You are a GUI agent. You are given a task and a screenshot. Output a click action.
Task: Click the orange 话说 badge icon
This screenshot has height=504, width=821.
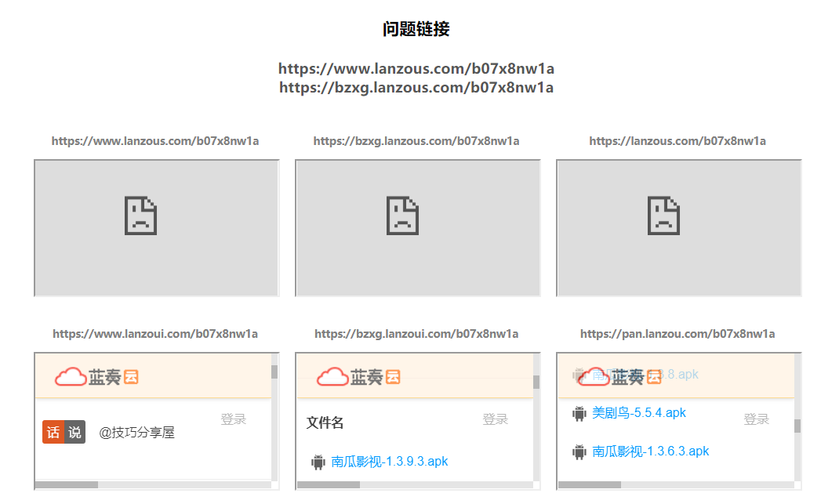click(64, 432)
